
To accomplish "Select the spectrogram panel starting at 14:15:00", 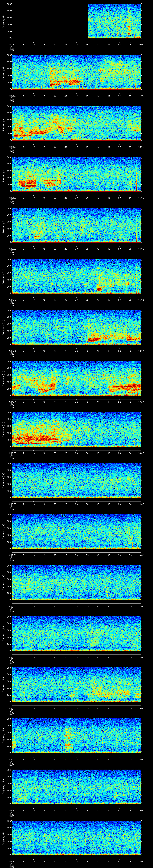I will coord(77,327).
